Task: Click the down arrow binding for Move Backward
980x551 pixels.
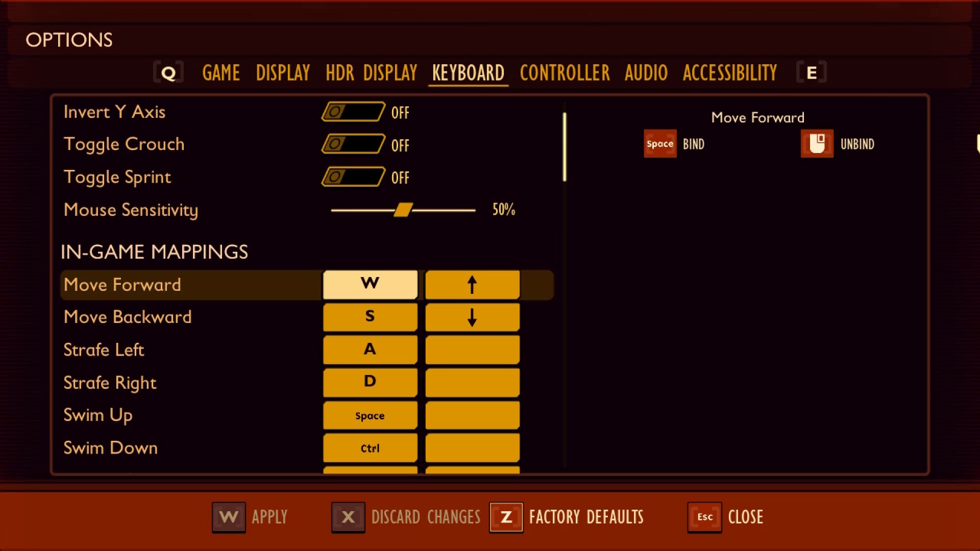Action: (x=471, y=317)
